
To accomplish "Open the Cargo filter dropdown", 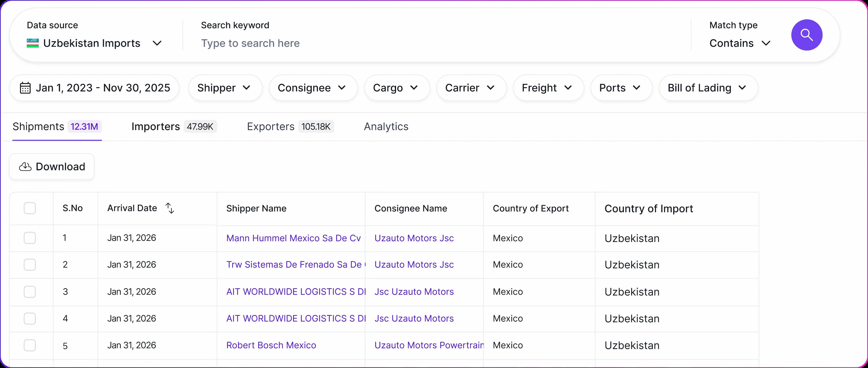I will click(x=396, y=88).
